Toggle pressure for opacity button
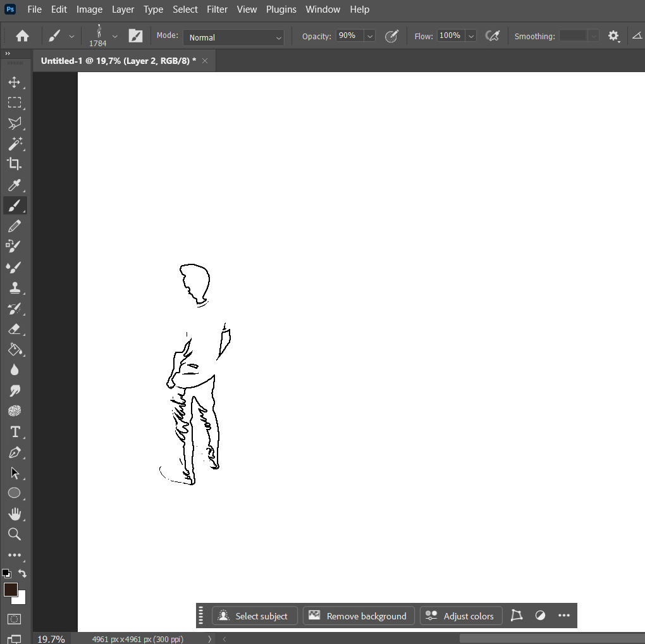The width and height of the screenshot is (645, 644). 391,36
